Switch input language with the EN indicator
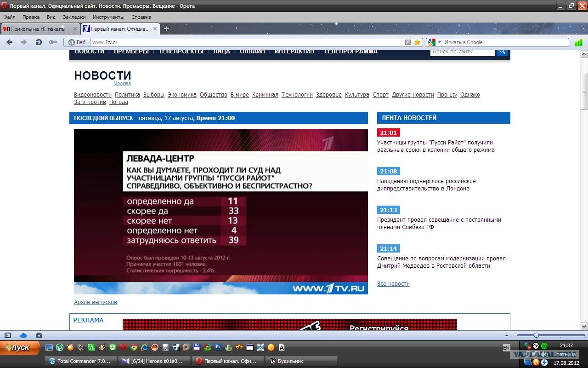Image resolution: width=588 pixels, height=368 pixels. click(x=506, y=348)
